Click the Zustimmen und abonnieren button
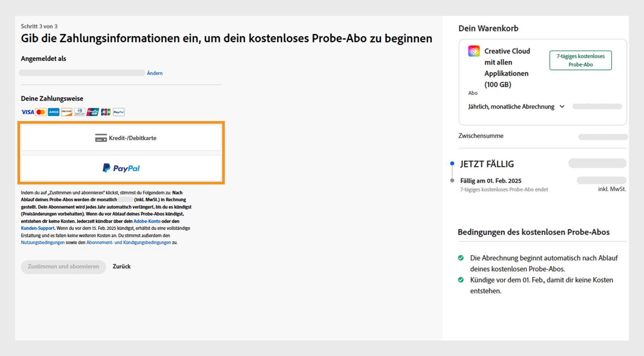 [63, 267]
